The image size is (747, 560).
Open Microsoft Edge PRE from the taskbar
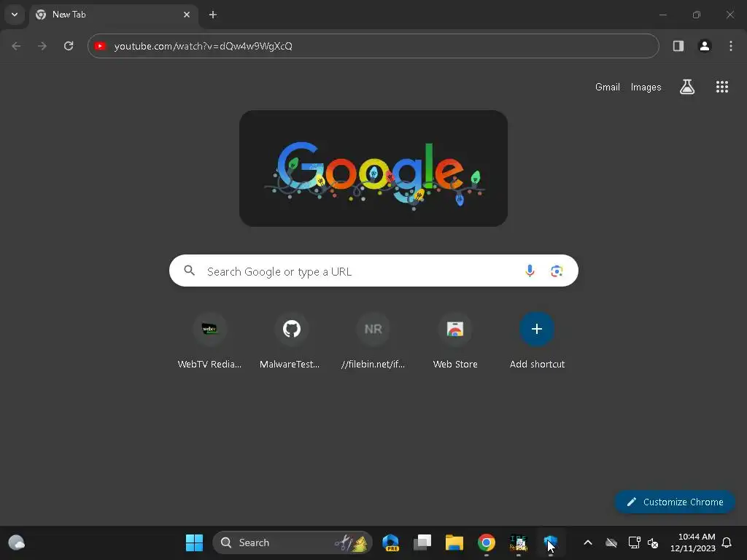[391, 542]
